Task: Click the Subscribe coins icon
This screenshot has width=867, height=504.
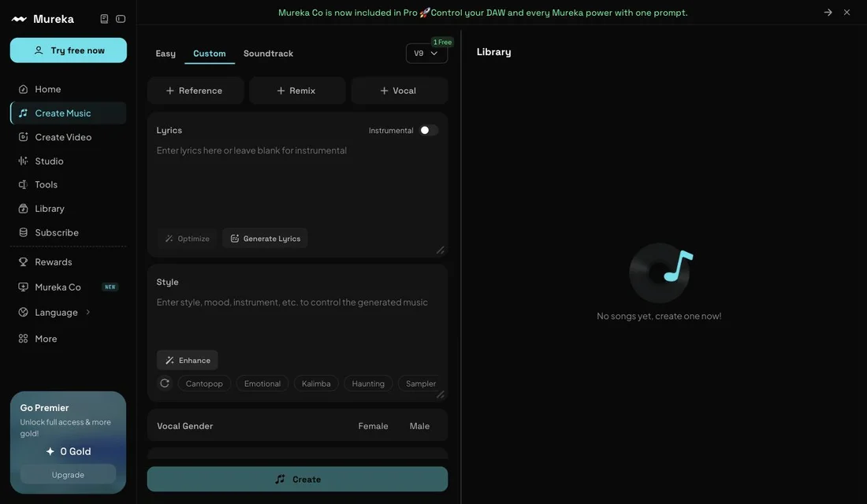Action: pyautogui.click(x=23, y=232)
